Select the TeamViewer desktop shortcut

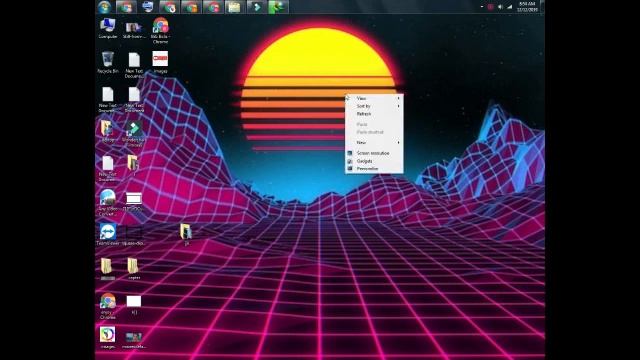[108, 234]
